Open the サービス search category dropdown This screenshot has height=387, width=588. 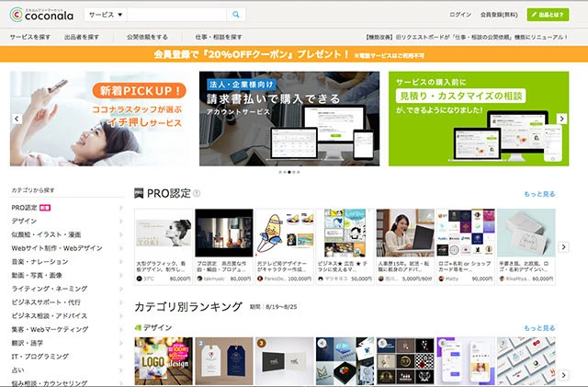click(106, 15)
